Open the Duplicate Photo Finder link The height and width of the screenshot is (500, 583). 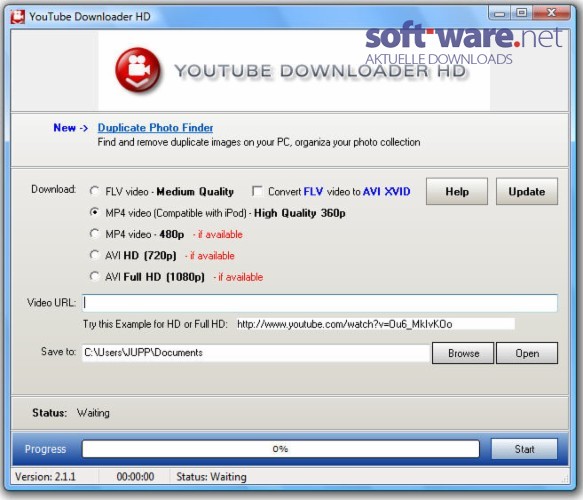click(155, 128)
